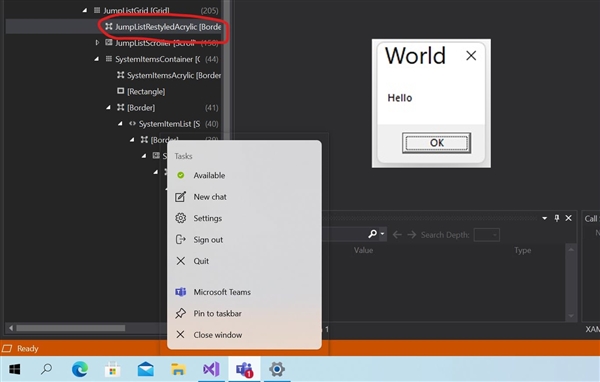Open the search options dropdown arrow

coord(382,234)
